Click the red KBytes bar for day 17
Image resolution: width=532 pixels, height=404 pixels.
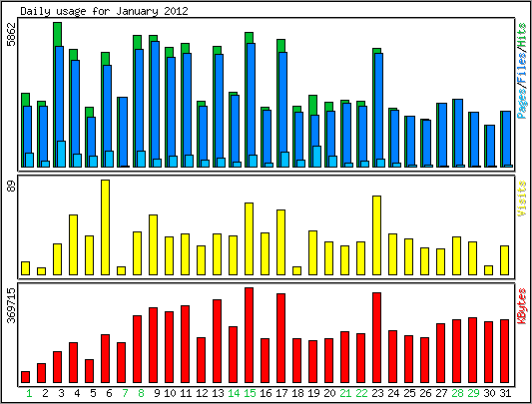coord(280,338)
